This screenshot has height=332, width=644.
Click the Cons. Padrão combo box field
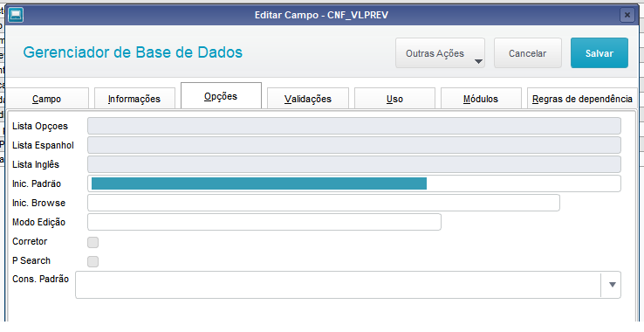[348, 285]
